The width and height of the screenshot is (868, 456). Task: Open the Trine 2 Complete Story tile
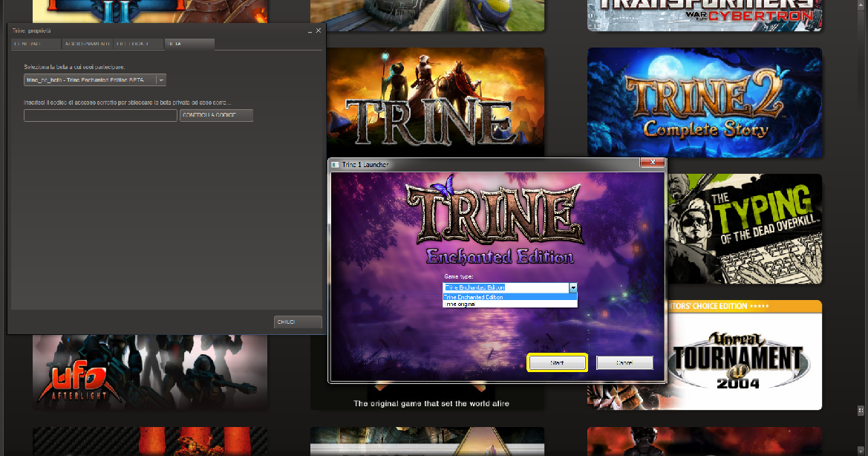click(704, 102)
